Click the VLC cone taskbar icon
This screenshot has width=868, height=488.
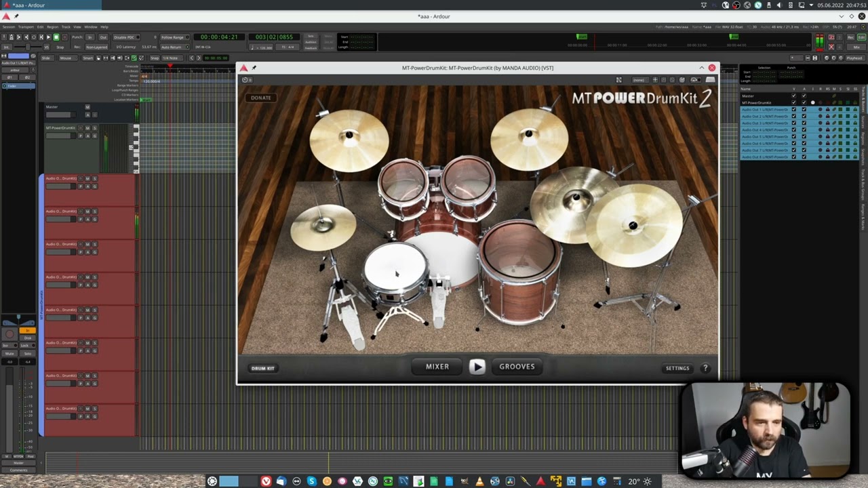pos(479,481)
